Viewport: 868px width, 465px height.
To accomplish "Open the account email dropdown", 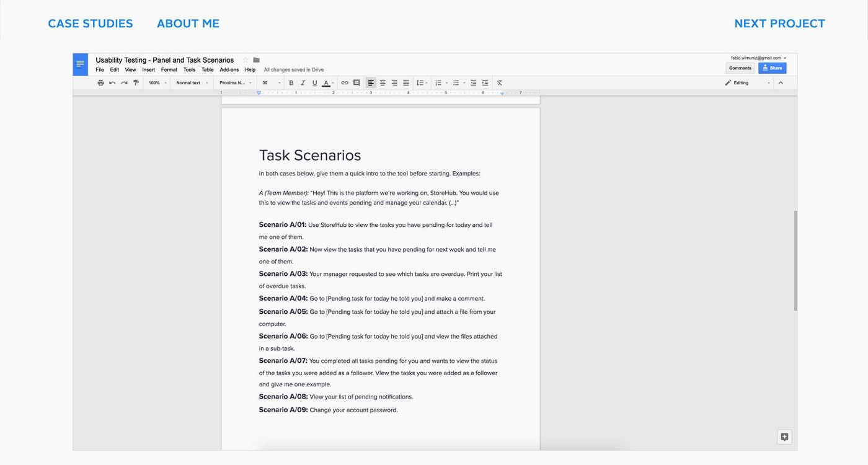I will [x=759, y=58].
